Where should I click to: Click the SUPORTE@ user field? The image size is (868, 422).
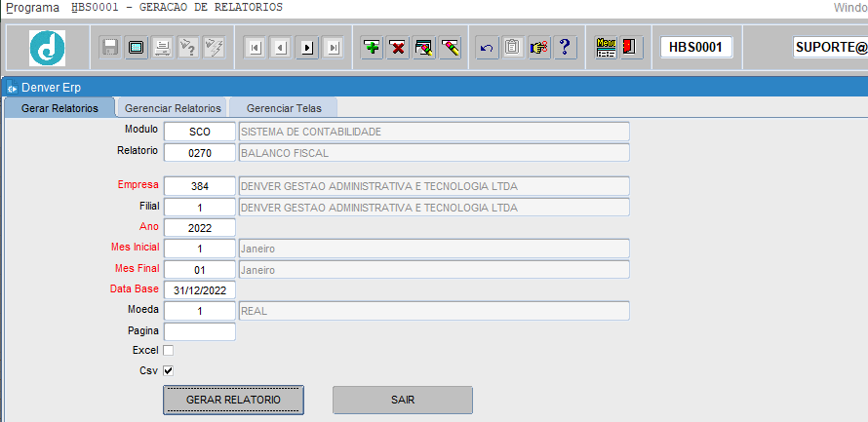coord(830,48)
